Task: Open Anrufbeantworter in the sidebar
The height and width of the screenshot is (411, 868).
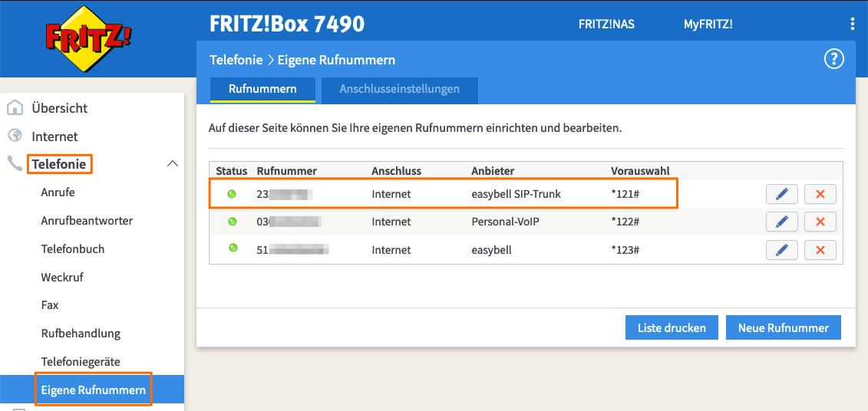Action: point(87,221)
